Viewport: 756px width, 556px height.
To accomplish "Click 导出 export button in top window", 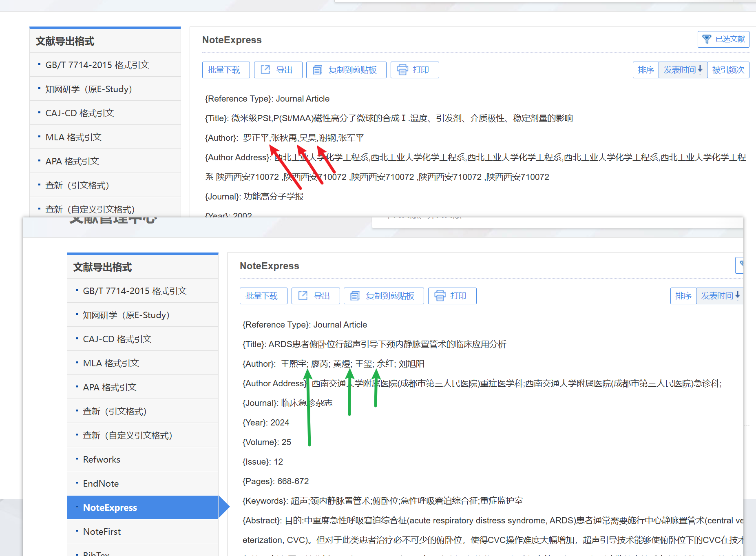I will 278,70.
